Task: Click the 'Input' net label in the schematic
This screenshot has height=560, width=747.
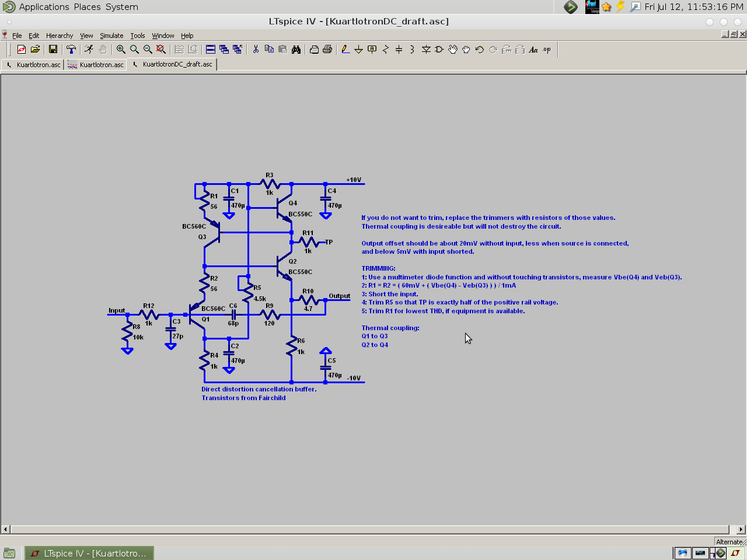Action: click(117, 310)
